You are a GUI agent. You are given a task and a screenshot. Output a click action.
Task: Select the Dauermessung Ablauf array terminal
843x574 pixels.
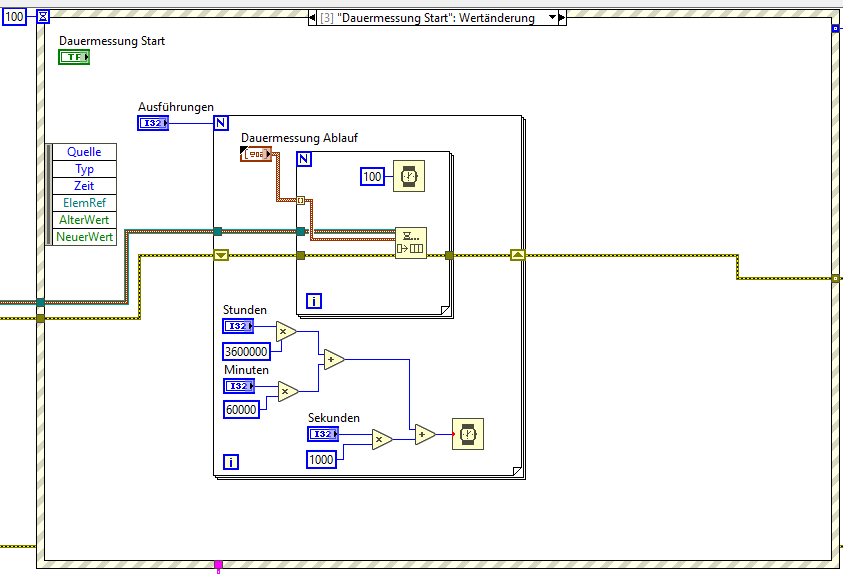256,154
